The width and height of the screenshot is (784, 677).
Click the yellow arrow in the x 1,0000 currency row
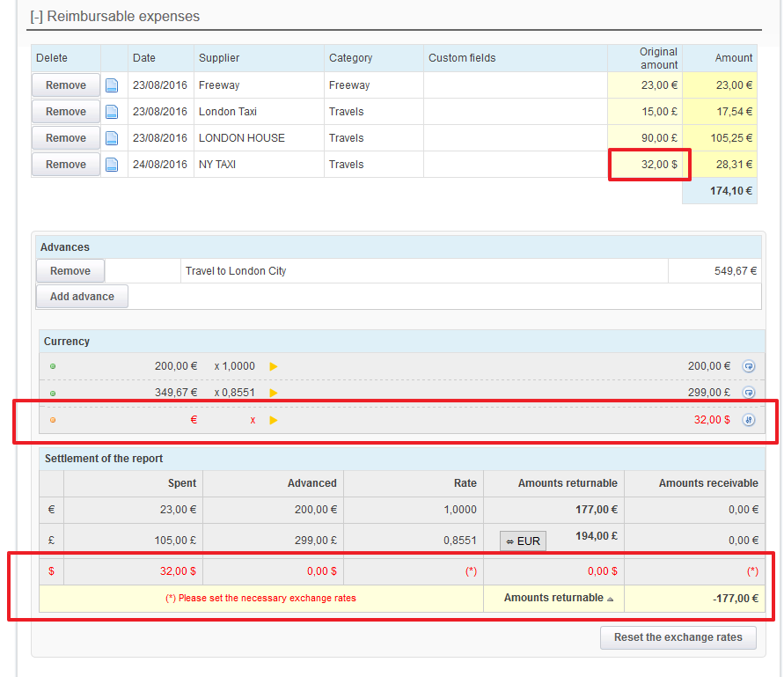tap(274, 366)
